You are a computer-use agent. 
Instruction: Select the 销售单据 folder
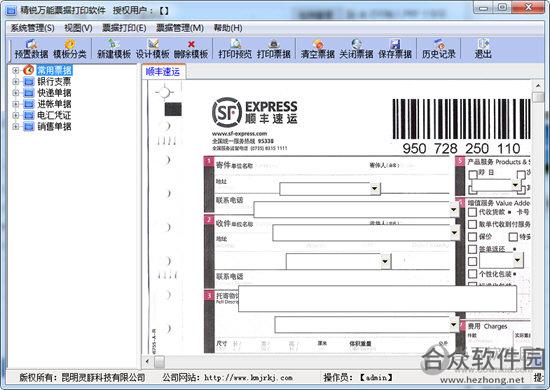coord(54,126)
